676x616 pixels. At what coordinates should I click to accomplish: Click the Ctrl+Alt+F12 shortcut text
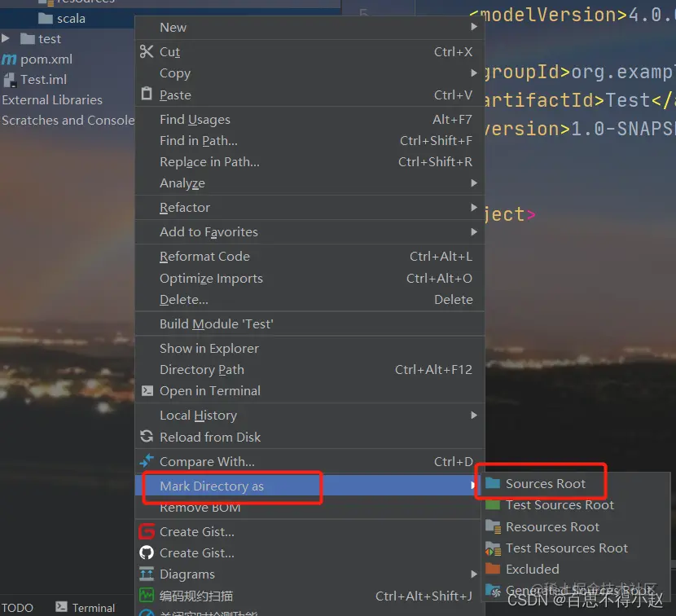pyautogui.click(x=433, y=370)
